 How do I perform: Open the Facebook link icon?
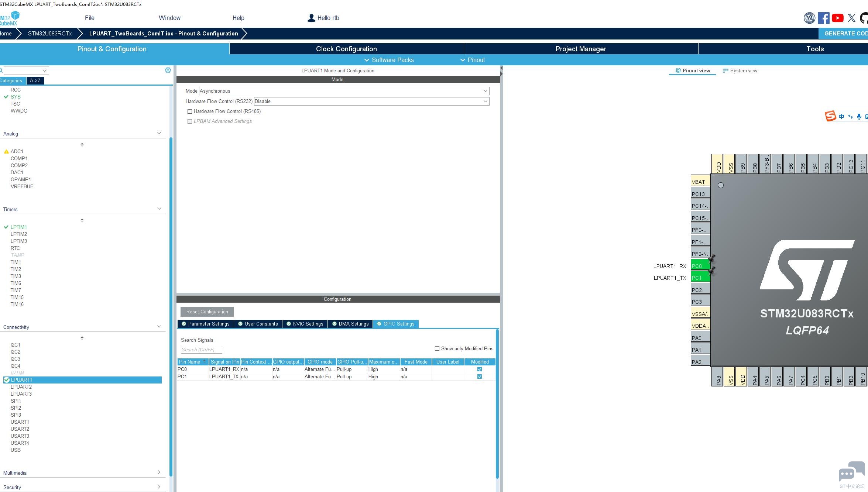pos(823,18)
